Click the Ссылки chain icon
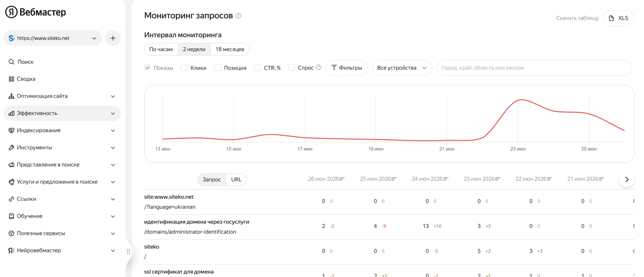 coord(11,199)
